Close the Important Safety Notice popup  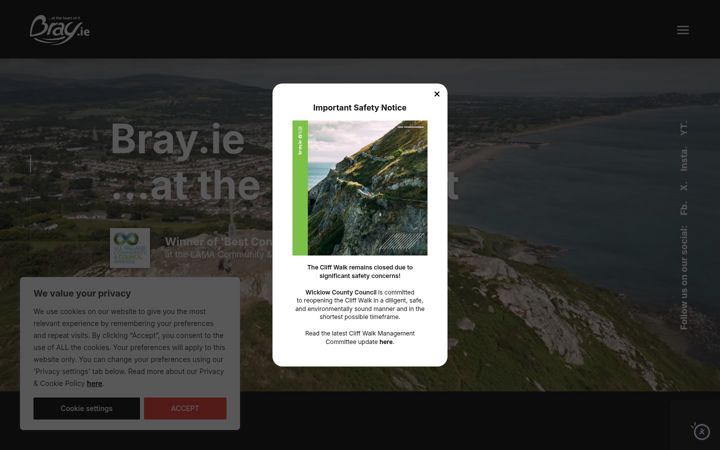[437, 94]
